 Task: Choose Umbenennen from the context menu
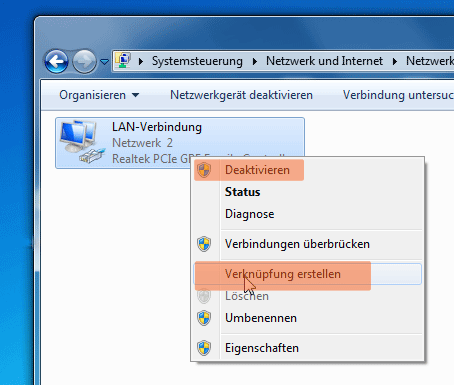pyautogui.click(x=307, y=318)
